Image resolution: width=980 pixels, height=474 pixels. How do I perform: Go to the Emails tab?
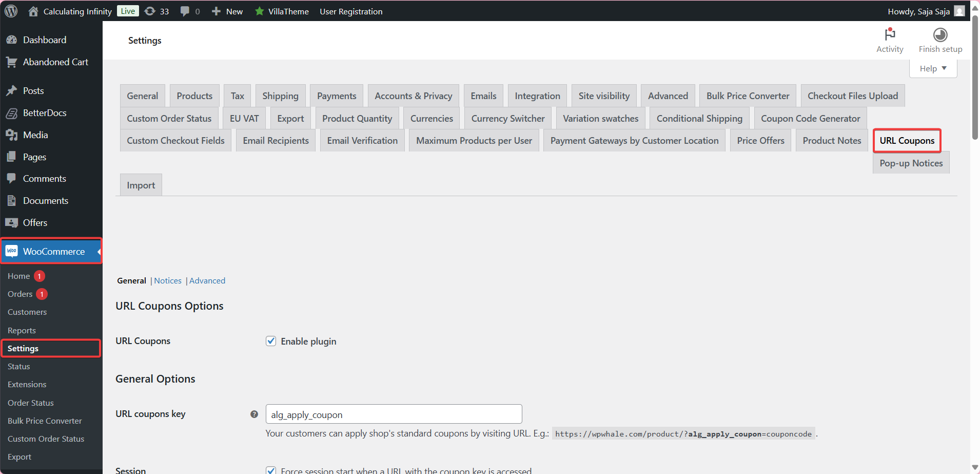pos(483,96)
